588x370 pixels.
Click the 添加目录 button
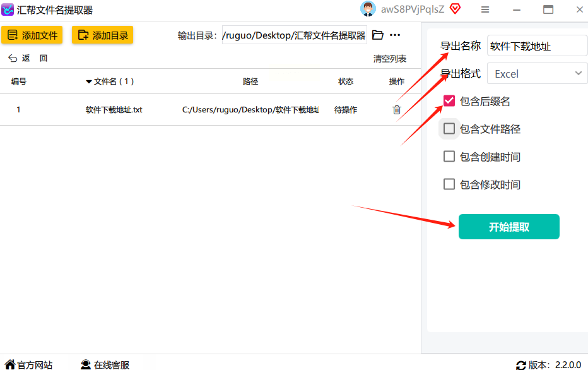click(x=102, y=35)
